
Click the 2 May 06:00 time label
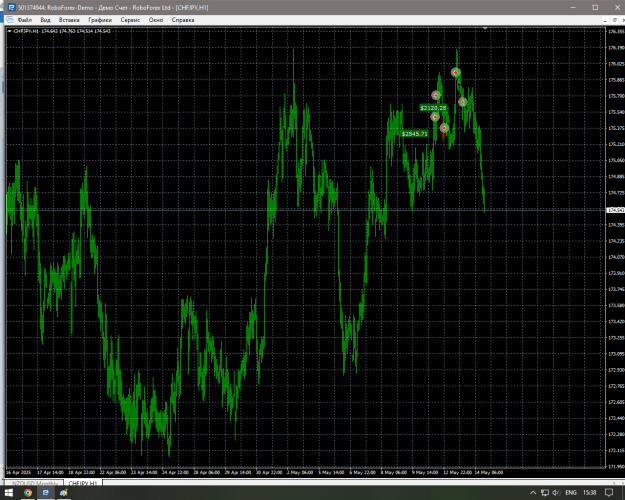click(x=300, y=472)
